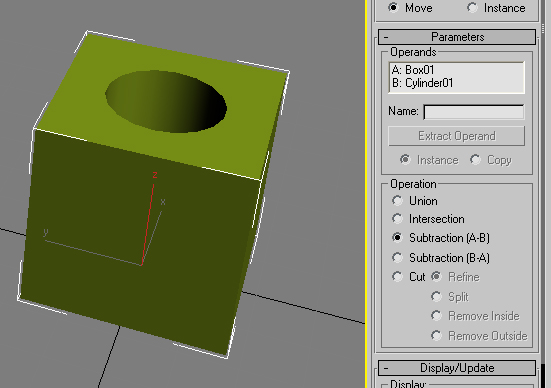Select the Move radio option

pyautogui.click(x=393, y=7)
